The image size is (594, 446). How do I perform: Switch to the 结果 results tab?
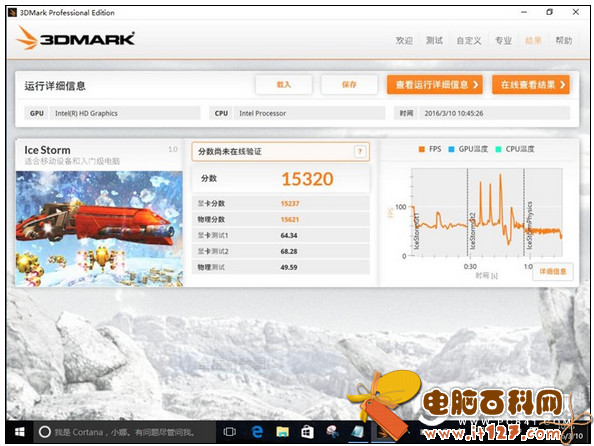(x=533, y=41)
